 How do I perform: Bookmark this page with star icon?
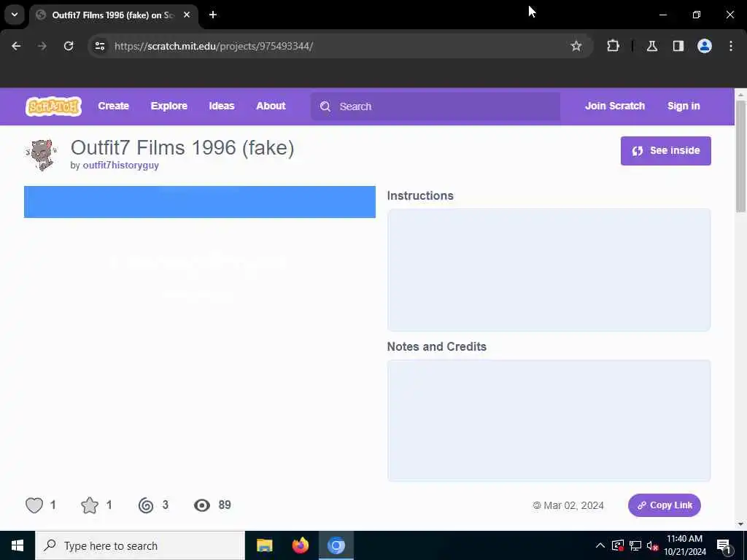tap(576, 46)
